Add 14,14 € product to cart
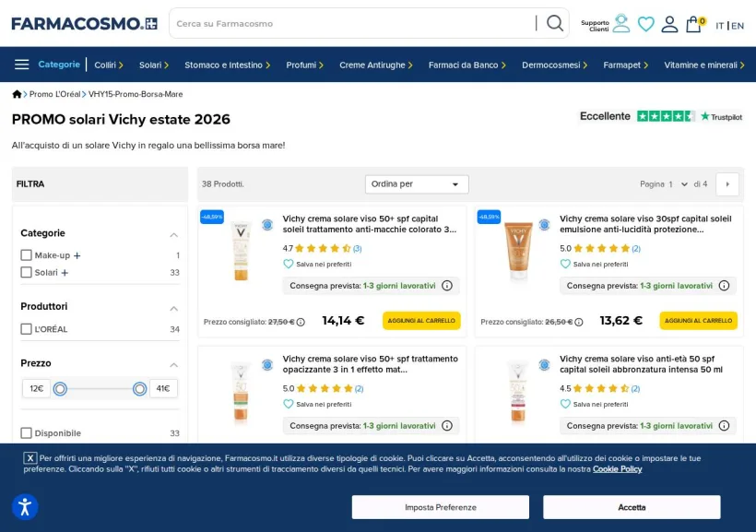756x532 pixels. click(421, 321)
